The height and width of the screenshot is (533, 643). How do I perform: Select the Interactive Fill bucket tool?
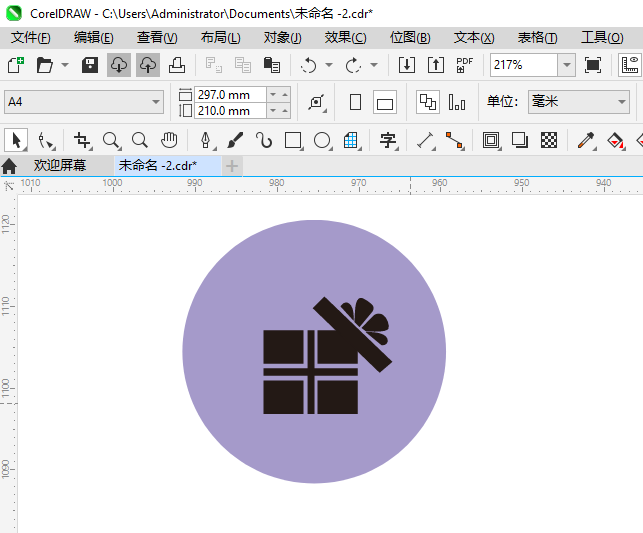[616, 141]
